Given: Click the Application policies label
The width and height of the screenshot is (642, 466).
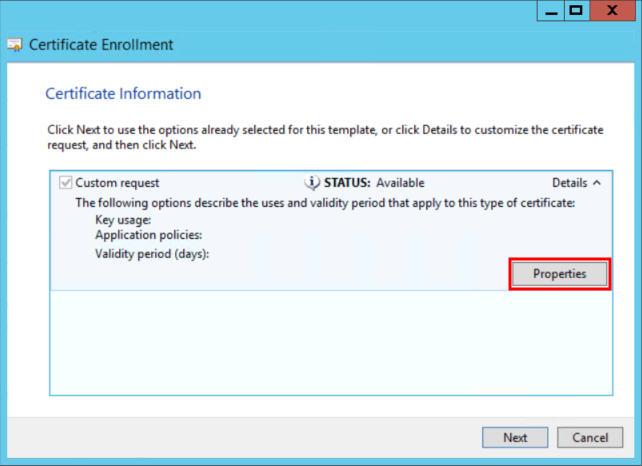Looking at the screenshot, I should [148, 235].
